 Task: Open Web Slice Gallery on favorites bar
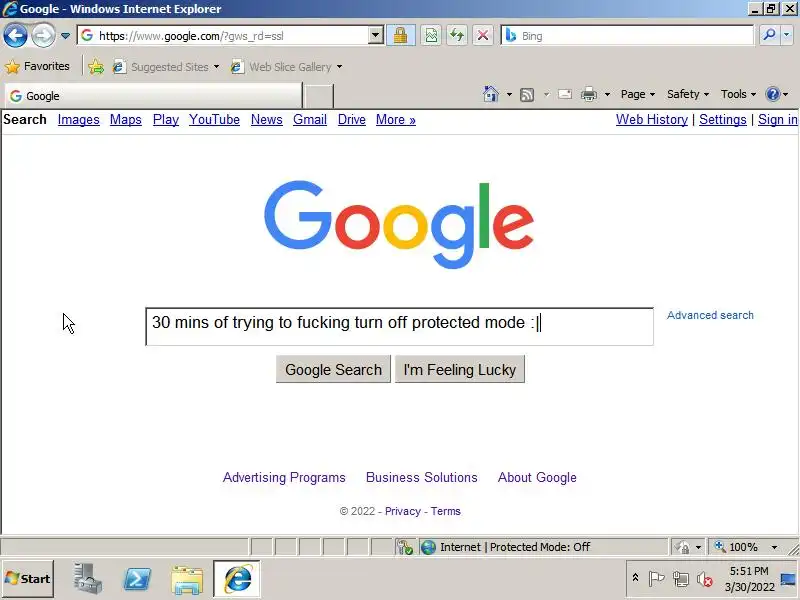click(286, 67)
